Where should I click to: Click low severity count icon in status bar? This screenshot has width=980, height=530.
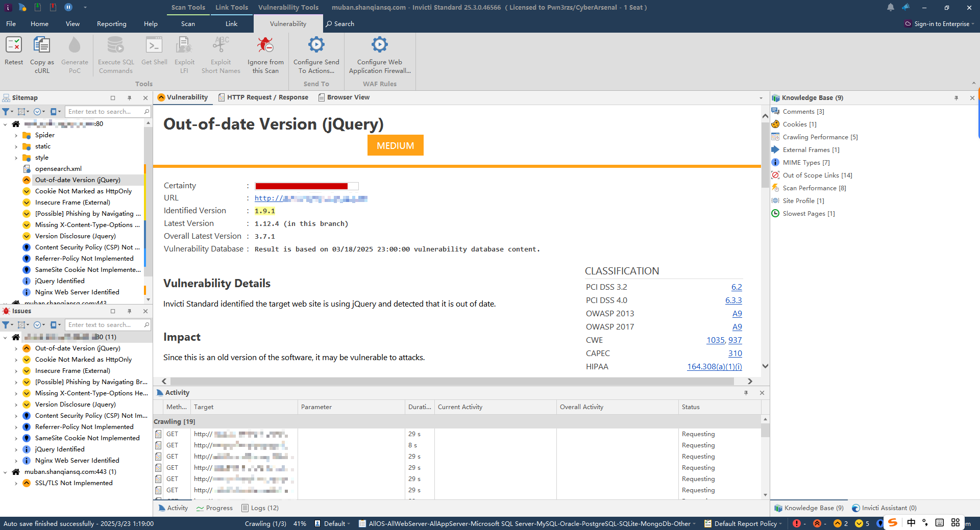[x=859, y=523]
